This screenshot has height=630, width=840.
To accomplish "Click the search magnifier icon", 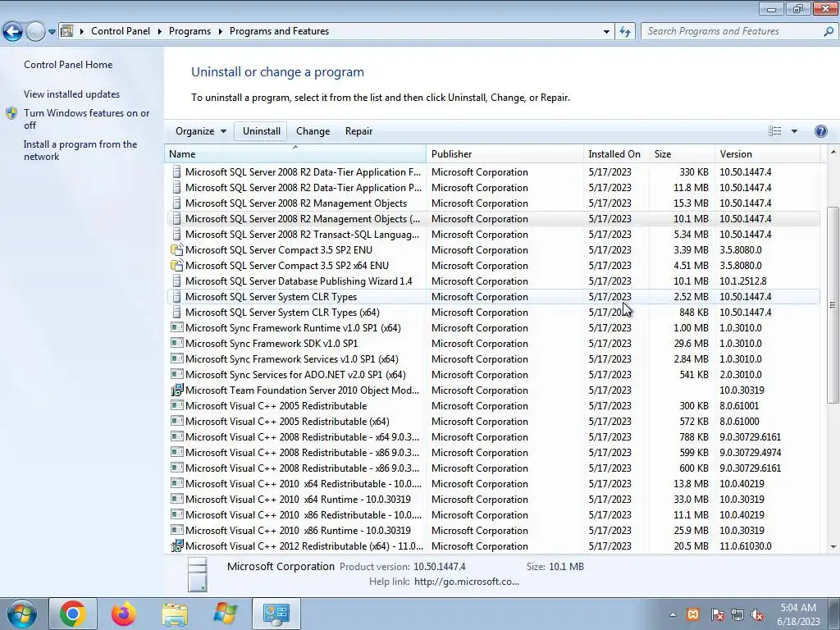I will pos(829,31).
